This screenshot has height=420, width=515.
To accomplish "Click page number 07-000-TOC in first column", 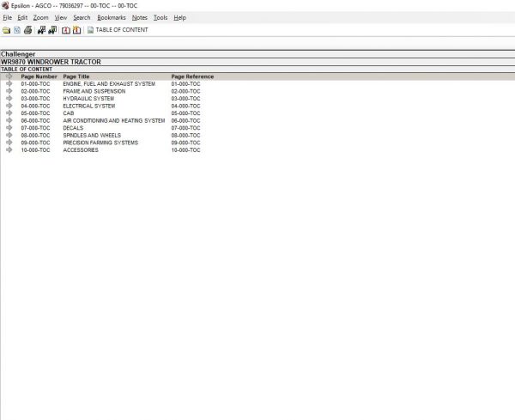I will [x=35, y=128].
